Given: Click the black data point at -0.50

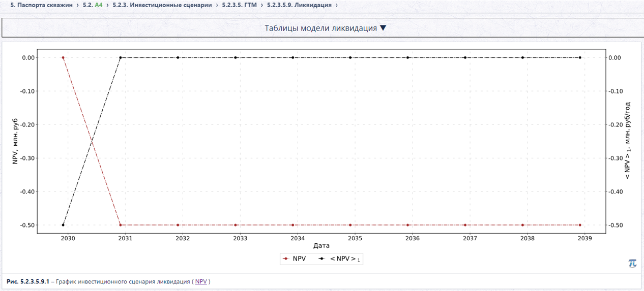Looking at the screenshot, I should tap(63, 225).
